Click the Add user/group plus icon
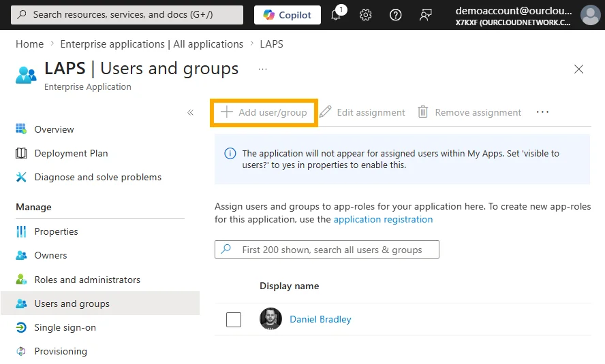605x364 pixels. point(226,112)
